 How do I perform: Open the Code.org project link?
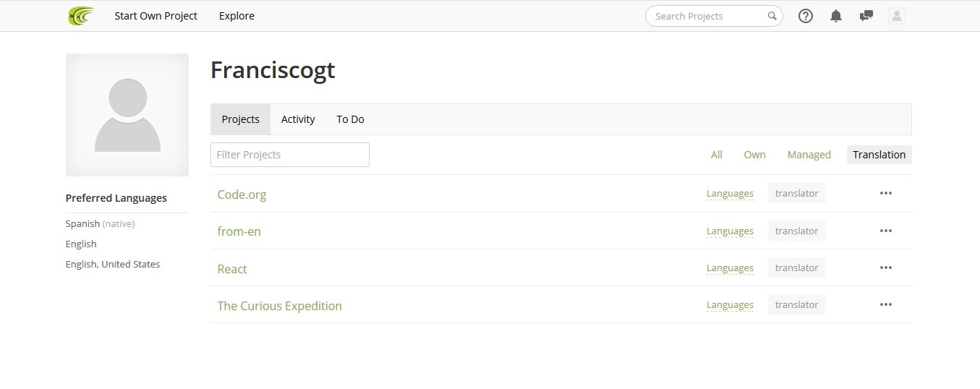242,194
